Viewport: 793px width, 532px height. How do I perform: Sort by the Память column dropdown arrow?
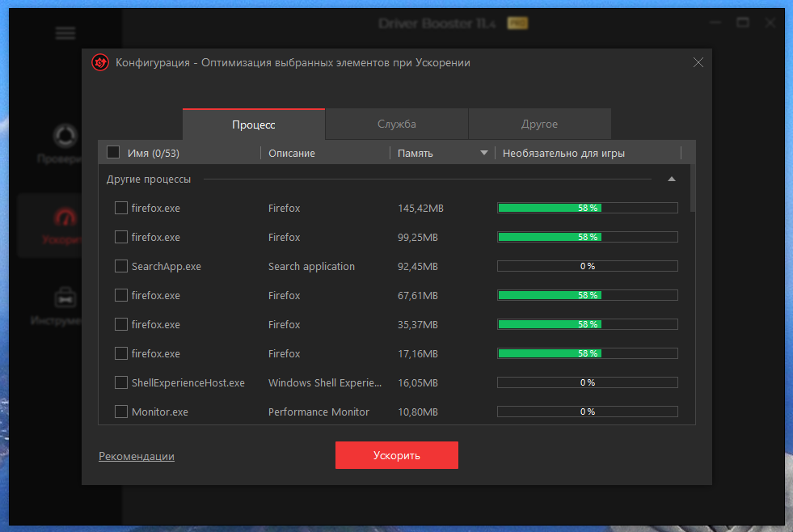484,153
